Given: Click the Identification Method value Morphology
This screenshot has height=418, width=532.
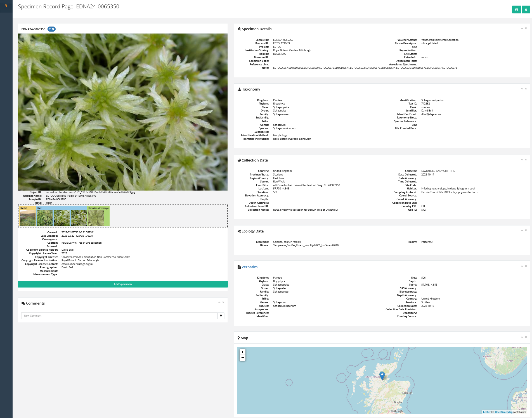Looking at the screenshot, I should (280, 135).
